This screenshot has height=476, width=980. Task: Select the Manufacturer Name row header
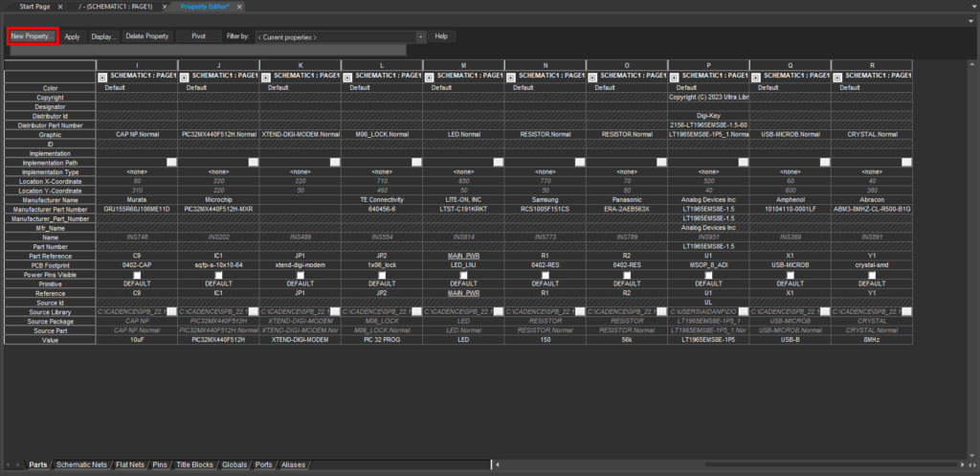point(51,199)
